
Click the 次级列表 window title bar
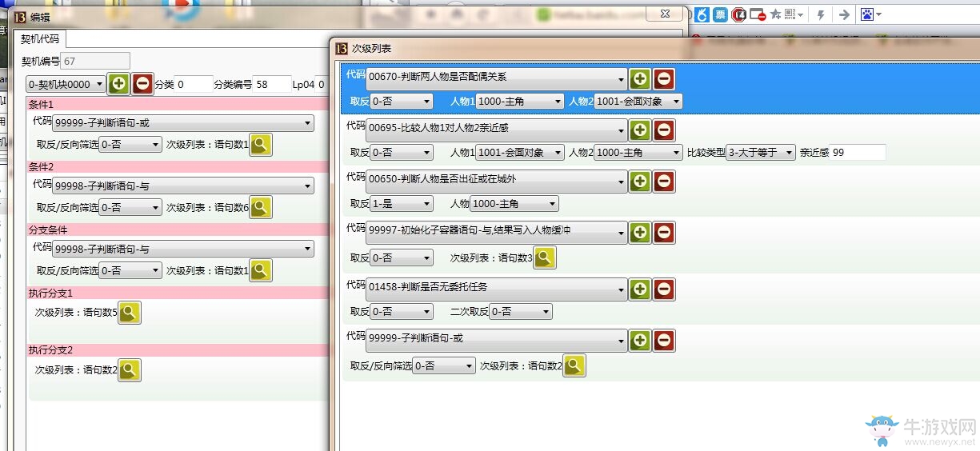(654, 48)
